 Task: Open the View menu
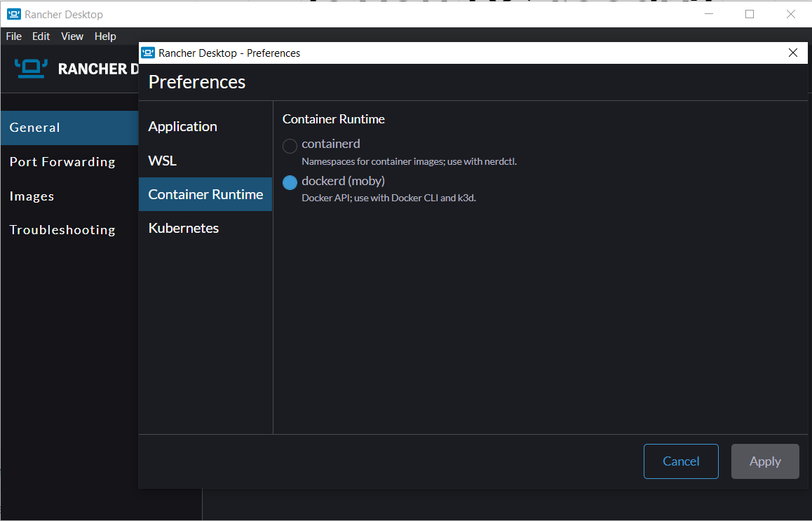pos(72,36)
